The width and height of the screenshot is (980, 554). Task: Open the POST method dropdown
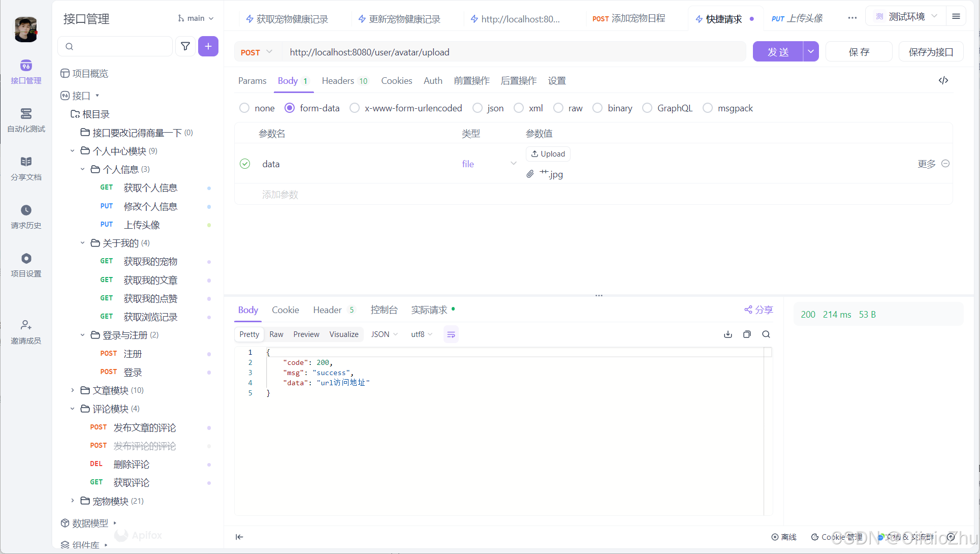click(x=257, y=52)
